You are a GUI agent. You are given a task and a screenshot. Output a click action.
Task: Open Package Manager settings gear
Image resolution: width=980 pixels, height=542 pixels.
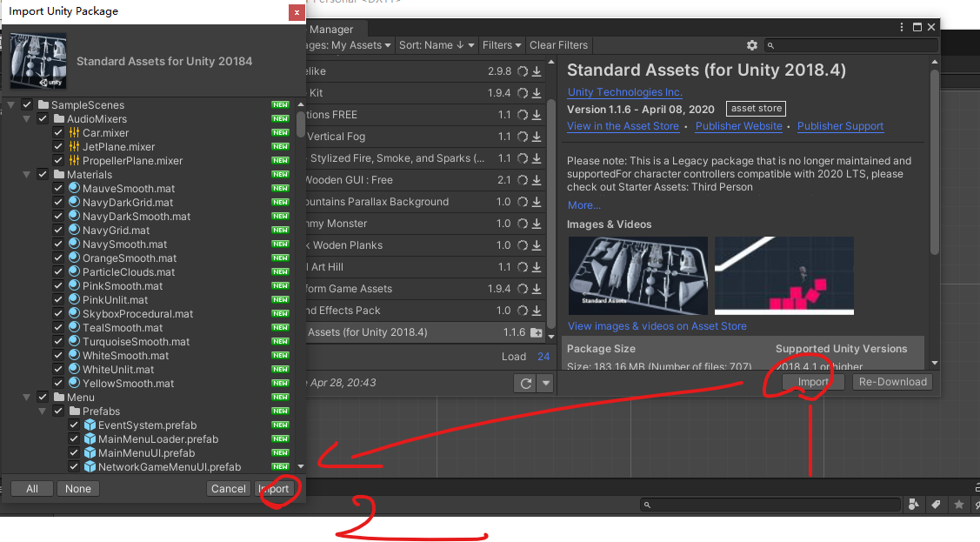752,45
